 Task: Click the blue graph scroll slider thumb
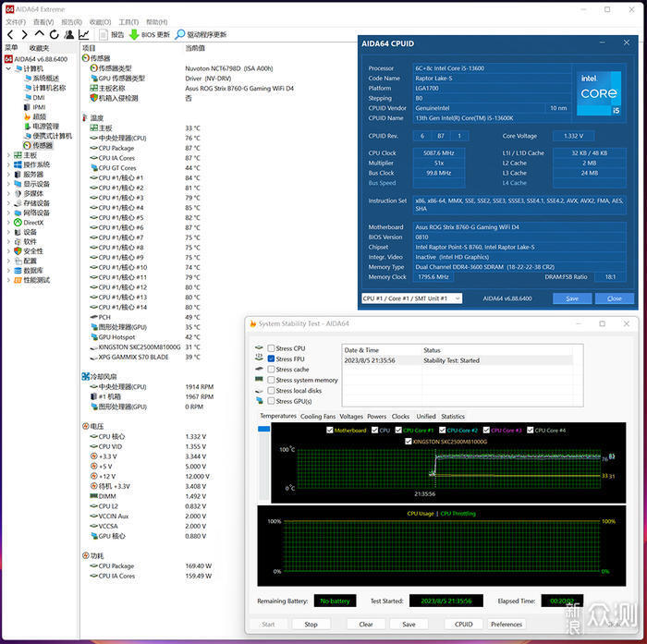pyautogui.click(x=263, y=429)
